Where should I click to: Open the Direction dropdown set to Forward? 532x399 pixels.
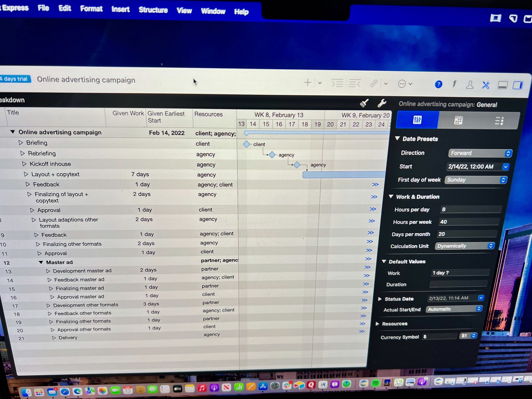click(x=480, y=153)
